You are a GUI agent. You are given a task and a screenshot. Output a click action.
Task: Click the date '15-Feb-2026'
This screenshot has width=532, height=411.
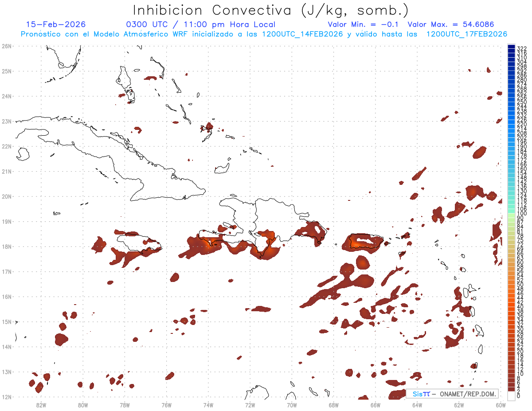pyautogui.click(x=56, y=24)
